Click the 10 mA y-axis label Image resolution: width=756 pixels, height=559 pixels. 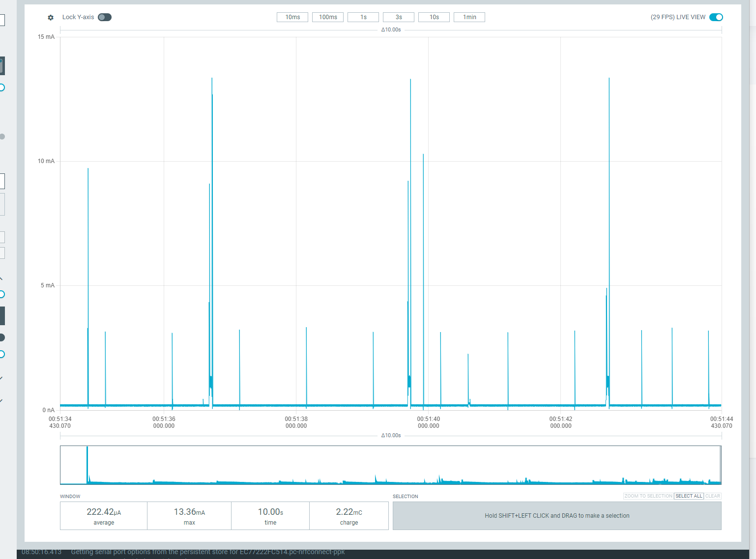click(46, 161)
